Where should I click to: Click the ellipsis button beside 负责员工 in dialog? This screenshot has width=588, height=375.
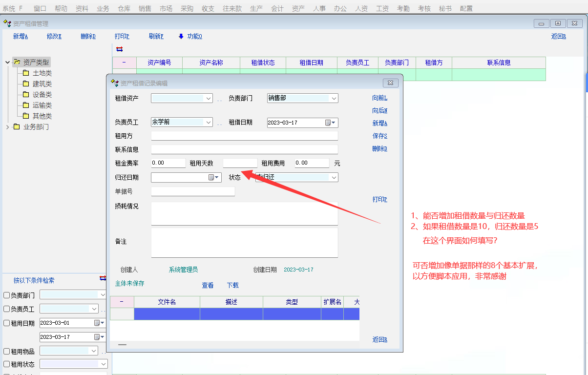(x=219, y=123)
